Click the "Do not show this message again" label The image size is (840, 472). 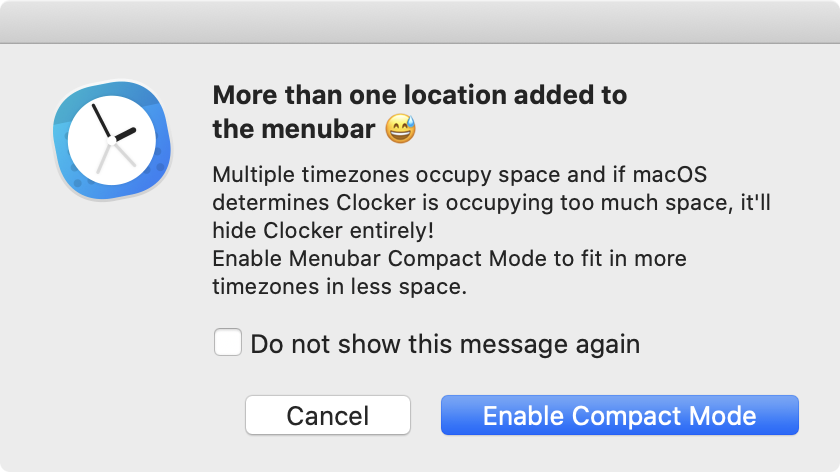(x=445, y=345)
